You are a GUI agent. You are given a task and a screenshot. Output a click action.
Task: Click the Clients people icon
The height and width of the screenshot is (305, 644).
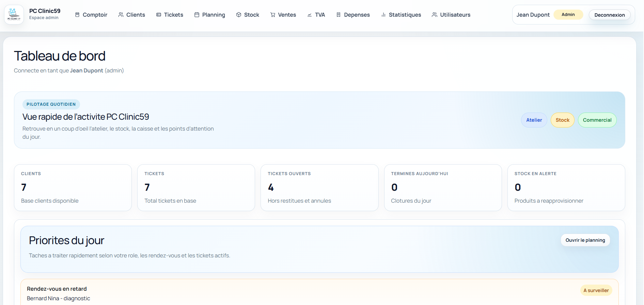(x=121, y=15)
